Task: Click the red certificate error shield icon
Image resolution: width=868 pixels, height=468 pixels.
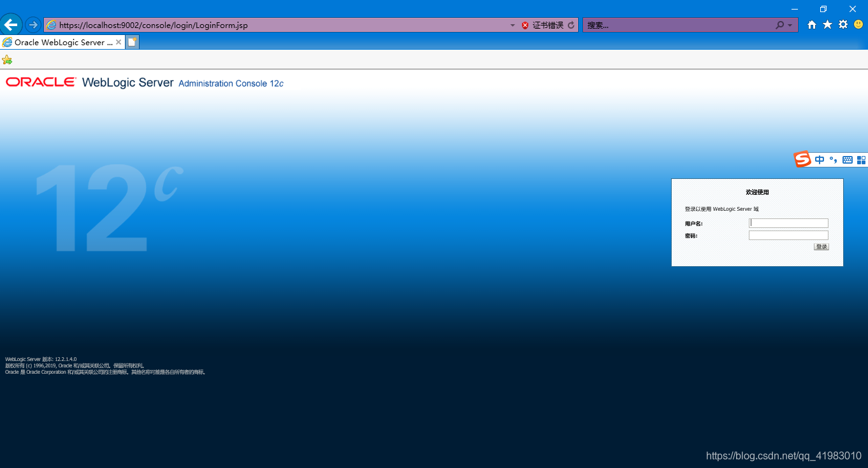Action: (x=525, y=25)
